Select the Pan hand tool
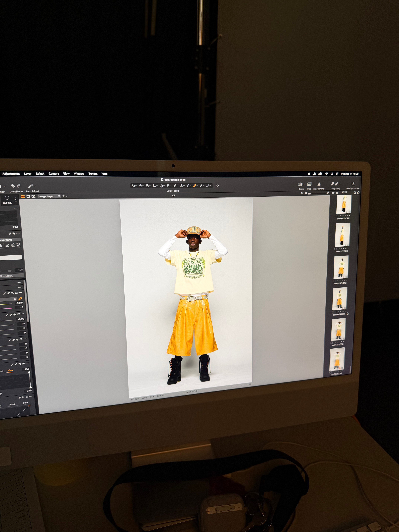Viewport: 399px width, 532px height. [x=140, y=186]
